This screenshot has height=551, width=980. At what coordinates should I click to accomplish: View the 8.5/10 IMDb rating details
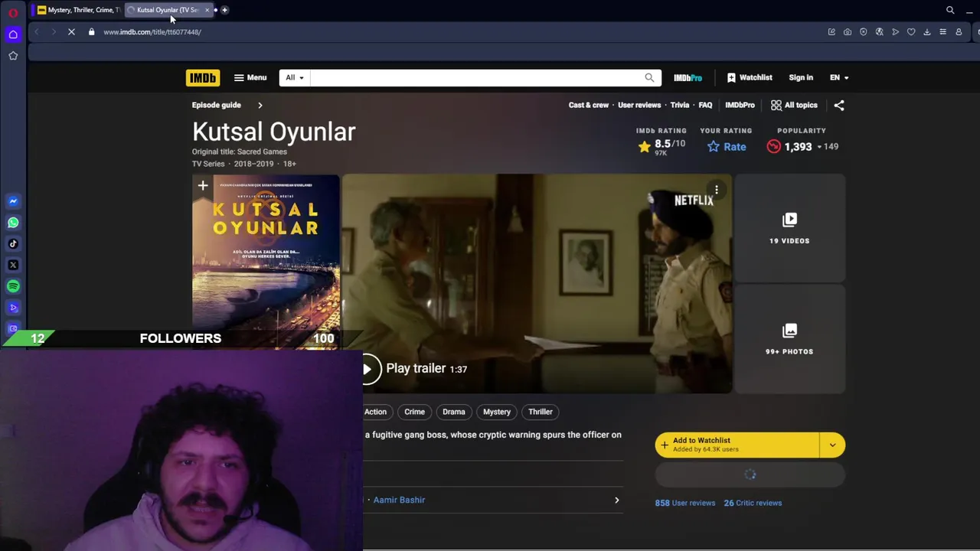point(662,146)
